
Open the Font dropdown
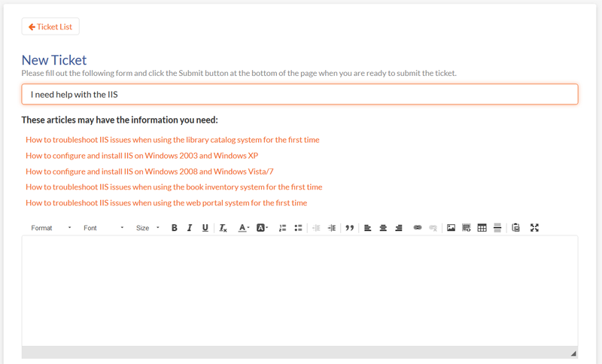coord(103,228)
